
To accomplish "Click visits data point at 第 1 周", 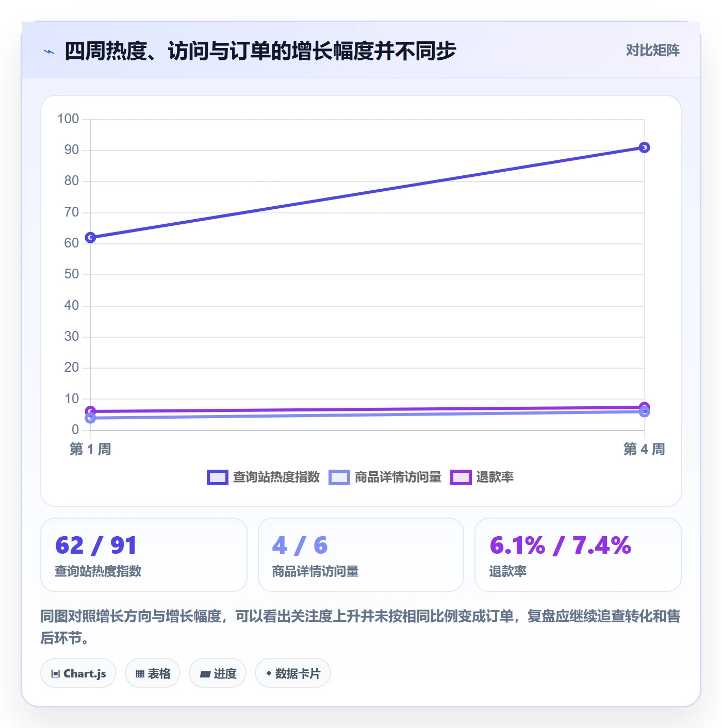I will click(90, 418).
